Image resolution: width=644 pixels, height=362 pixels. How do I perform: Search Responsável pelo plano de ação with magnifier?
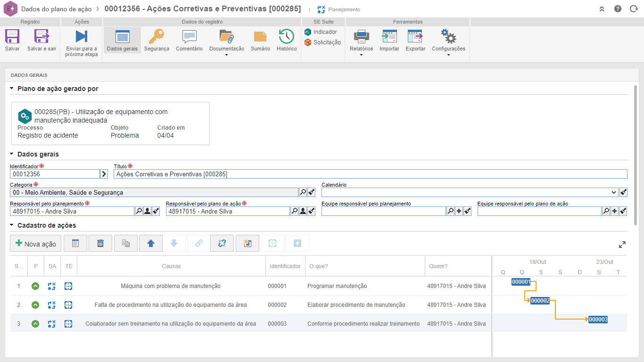(x=294, y=211)
